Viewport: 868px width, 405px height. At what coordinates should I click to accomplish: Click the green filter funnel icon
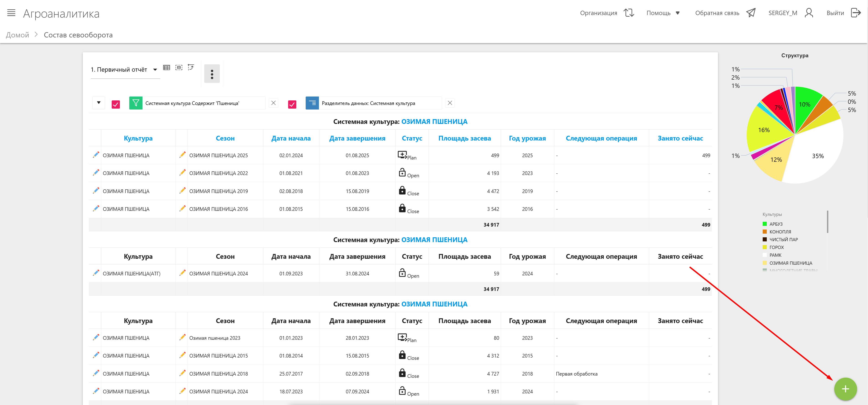[136, 103]
